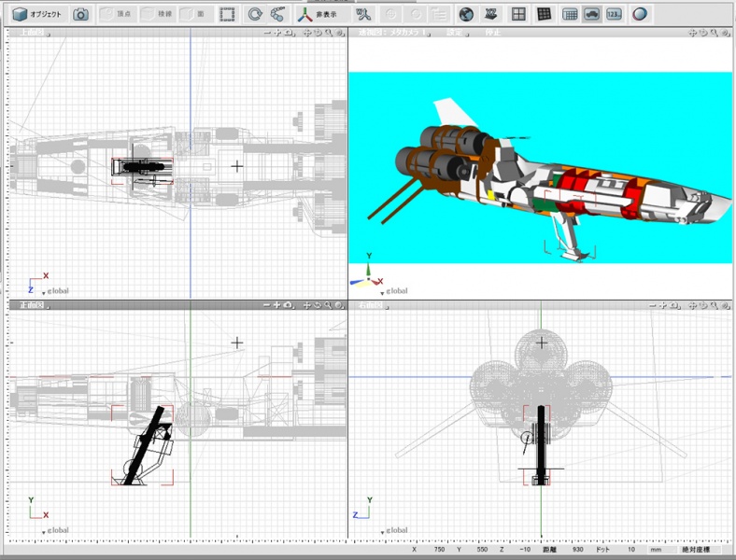Zoom in using plus in 上面図 view
Viewport: 736px width, 560px height.
277,33
